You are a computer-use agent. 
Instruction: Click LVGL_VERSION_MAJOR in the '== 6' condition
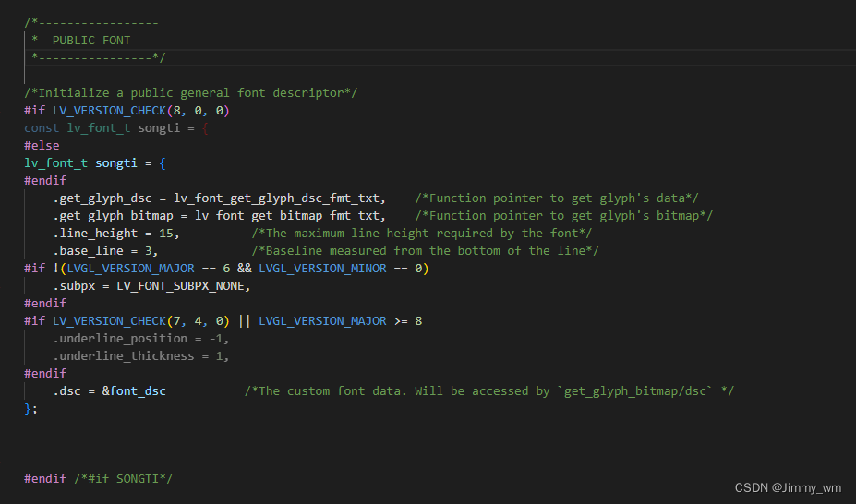tap(130, 269)
